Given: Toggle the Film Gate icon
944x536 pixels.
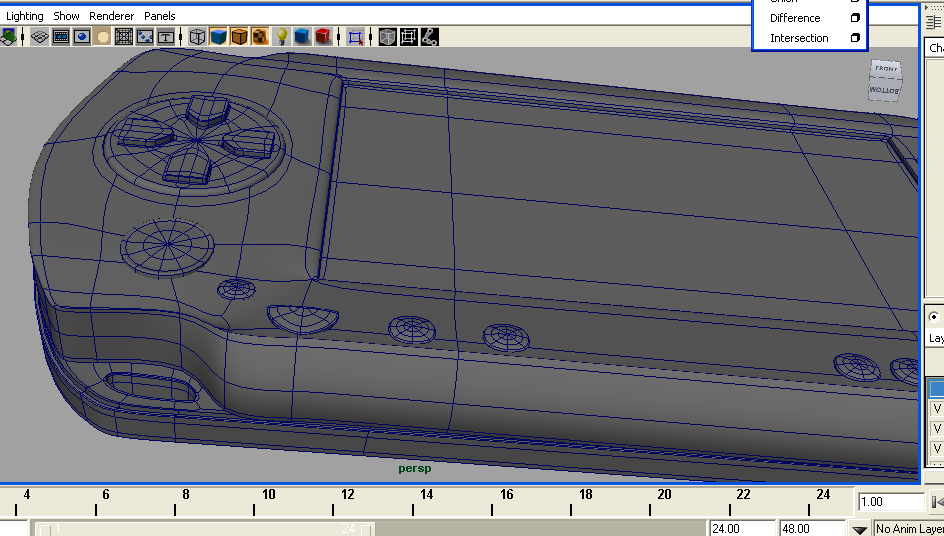Looking at the screenshot, I should point(61,37).
